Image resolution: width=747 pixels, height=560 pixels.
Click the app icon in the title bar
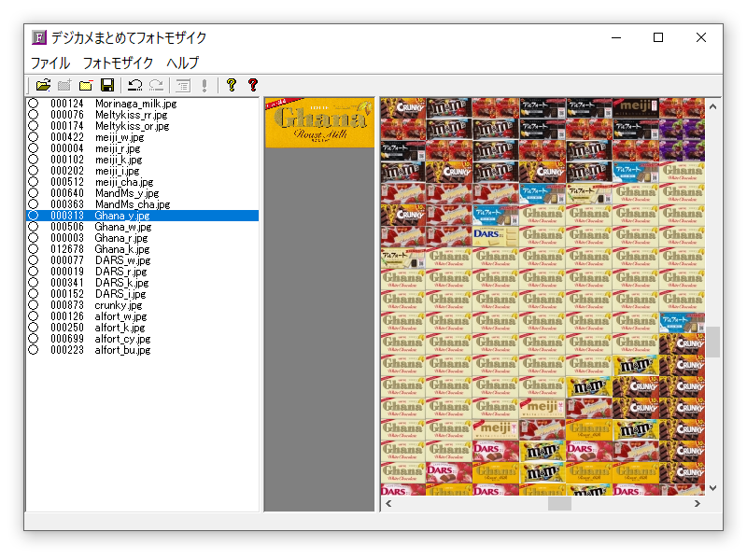(39, 37)
